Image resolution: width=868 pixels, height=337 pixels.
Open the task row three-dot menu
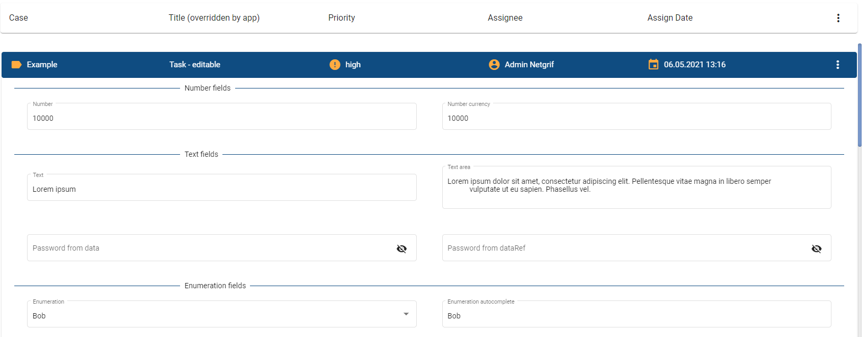coord(837,65)
